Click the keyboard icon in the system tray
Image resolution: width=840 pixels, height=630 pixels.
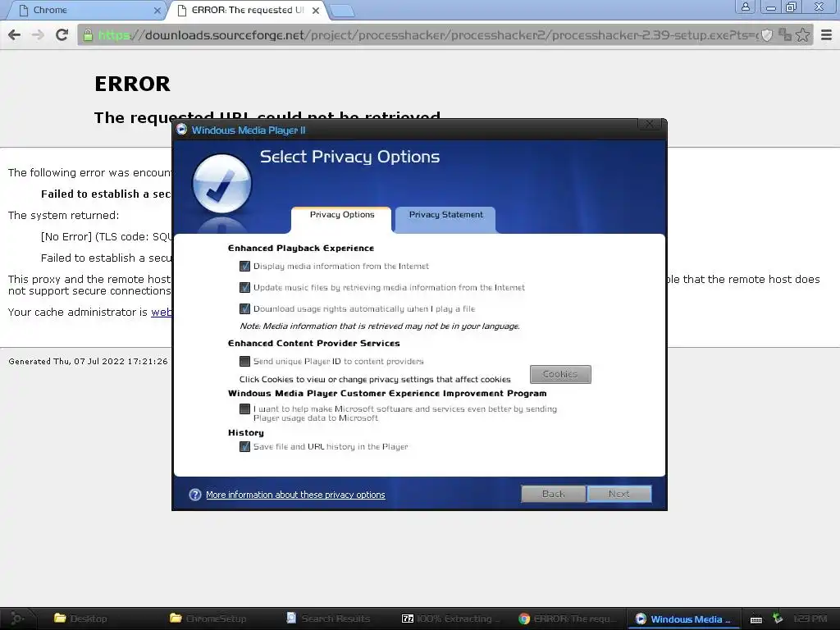click(x=756, y=619)
